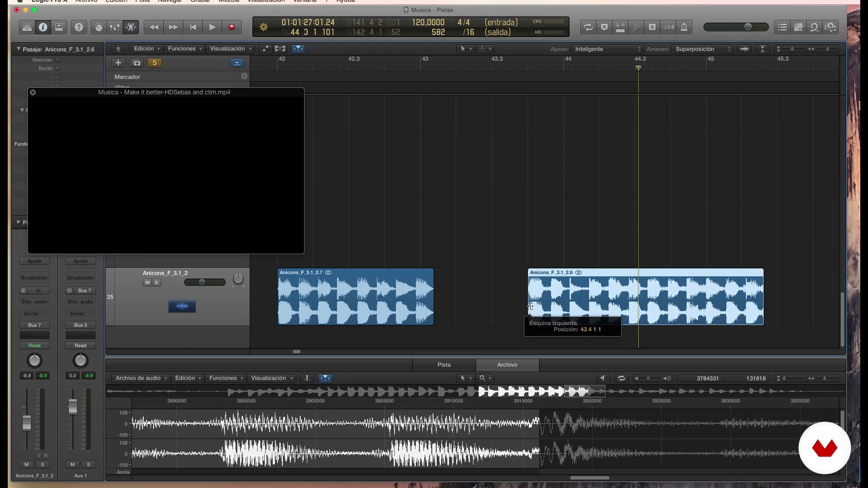Toggle waveform vertical zoom button
Viewport: 868px width, 488px height.
pos(744,49)
